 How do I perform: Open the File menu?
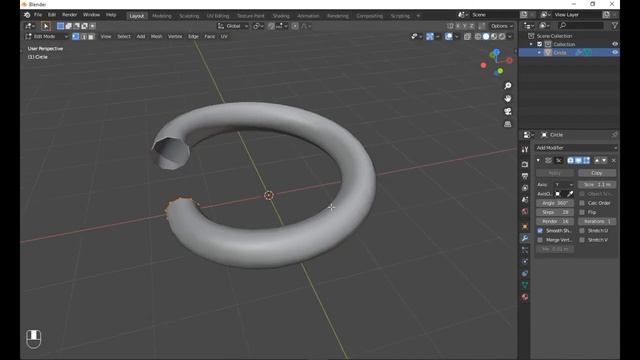(38, 15)
